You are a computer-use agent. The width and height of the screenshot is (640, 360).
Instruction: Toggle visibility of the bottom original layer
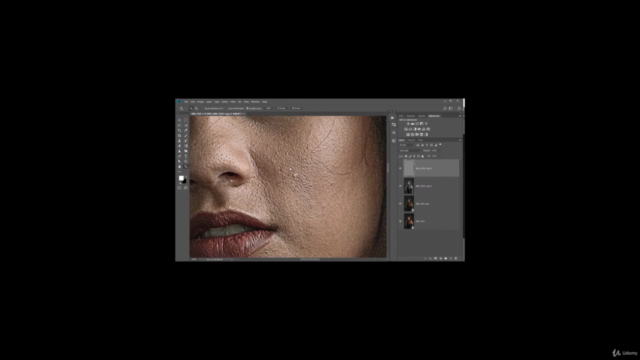400,221
